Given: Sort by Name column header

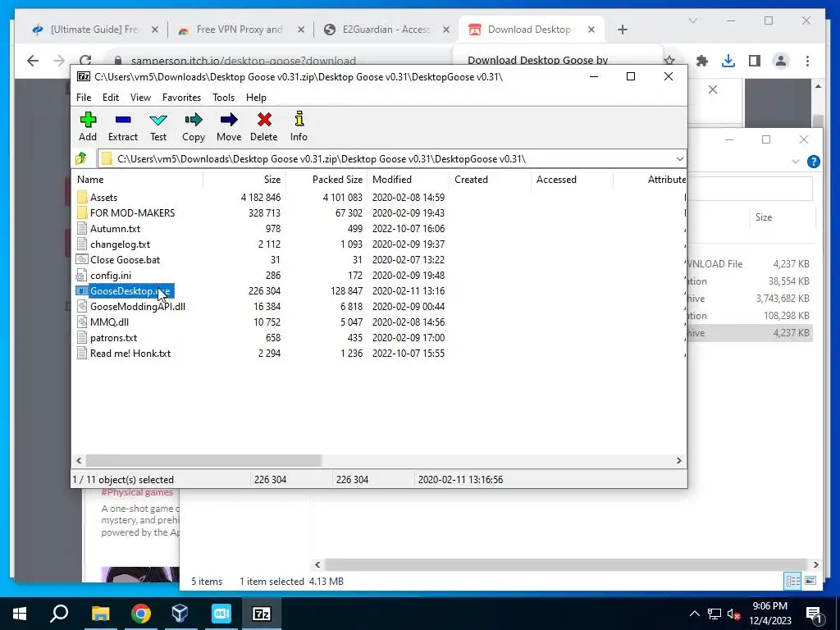Looking at the screenshot, I should [137, 180].
